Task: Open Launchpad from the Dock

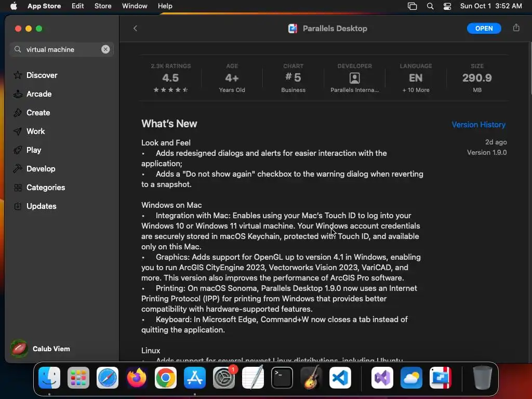Action: [x=78, y=378]
